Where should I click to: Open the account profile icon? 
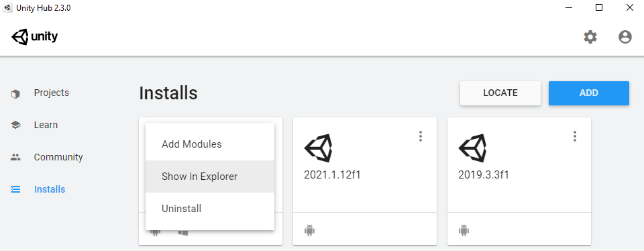coord(625,37)
